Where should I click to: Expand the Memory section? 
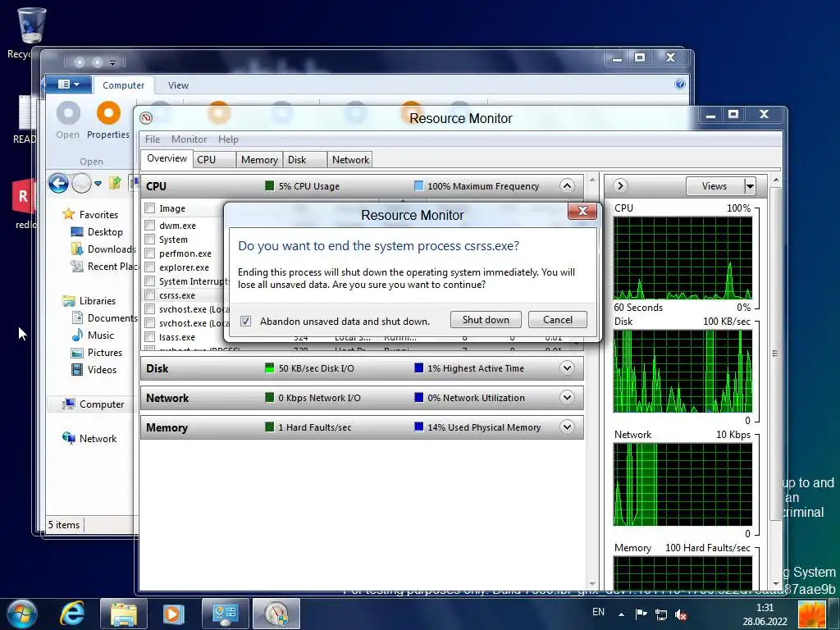(567, 427)
